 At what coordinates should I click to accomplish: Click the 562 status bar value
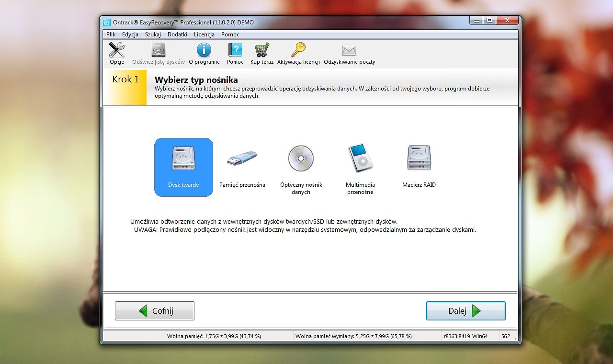[506, 336]
